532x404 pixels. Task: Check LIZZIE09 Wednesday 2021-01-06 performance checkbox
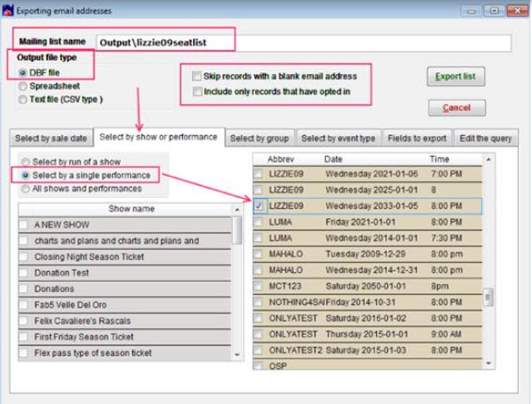coord(259,174)
